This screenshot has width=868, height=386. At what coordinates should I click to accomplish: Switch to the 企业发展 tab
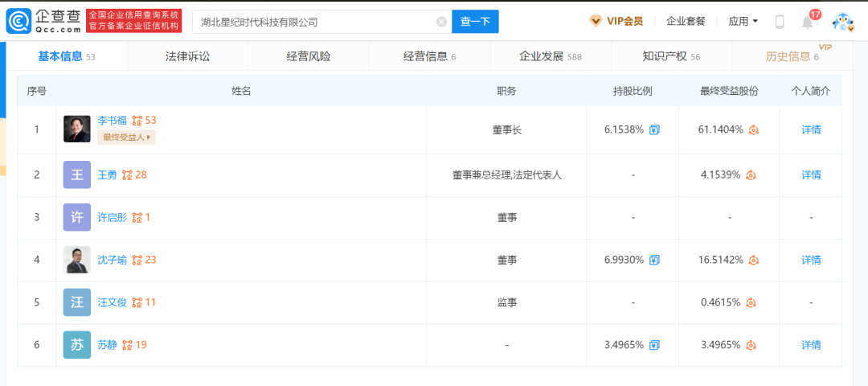point(551,56)
